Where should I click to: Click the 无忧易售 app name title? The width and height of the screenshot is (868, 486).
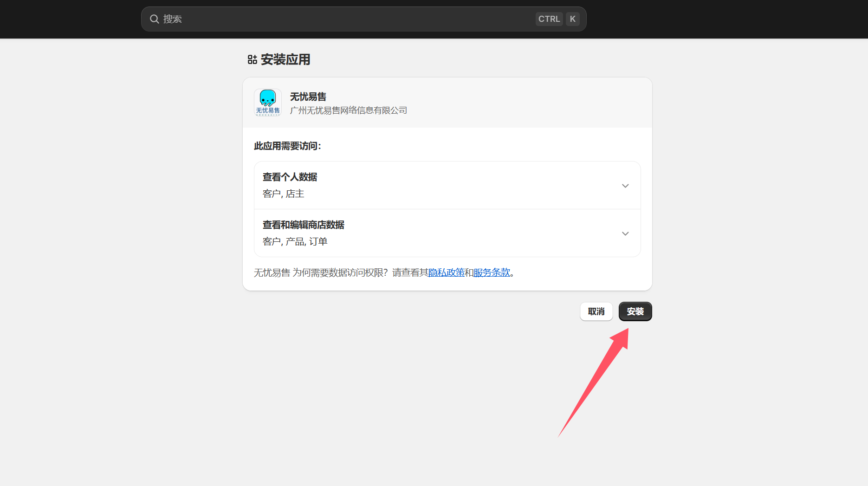click(308, 97)
